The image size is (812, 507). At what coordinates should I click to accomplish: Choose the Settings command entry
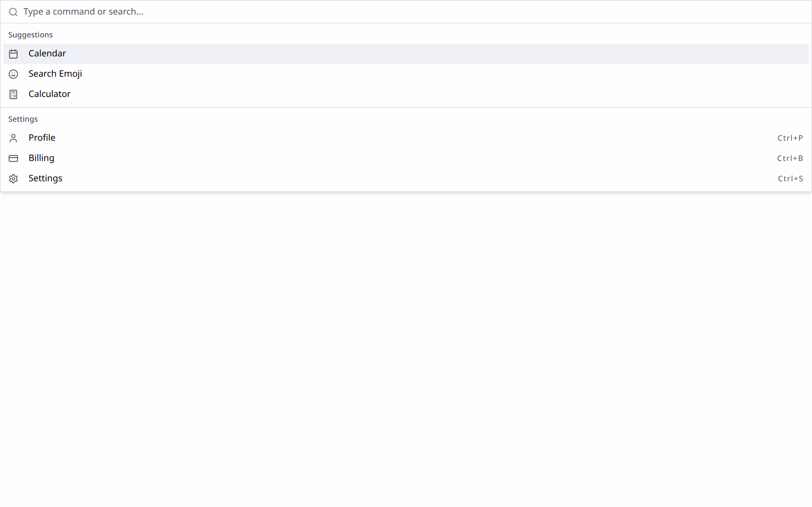coord(406,178)
